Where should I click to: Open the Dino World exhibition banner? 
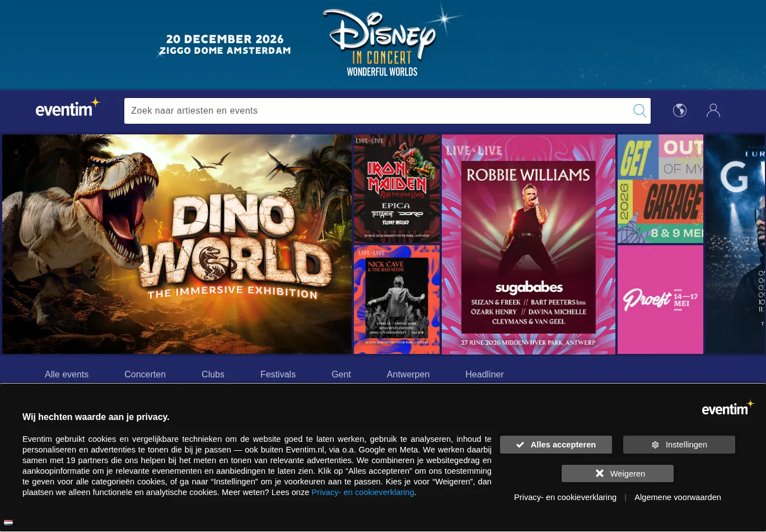[x=177, y=244]
